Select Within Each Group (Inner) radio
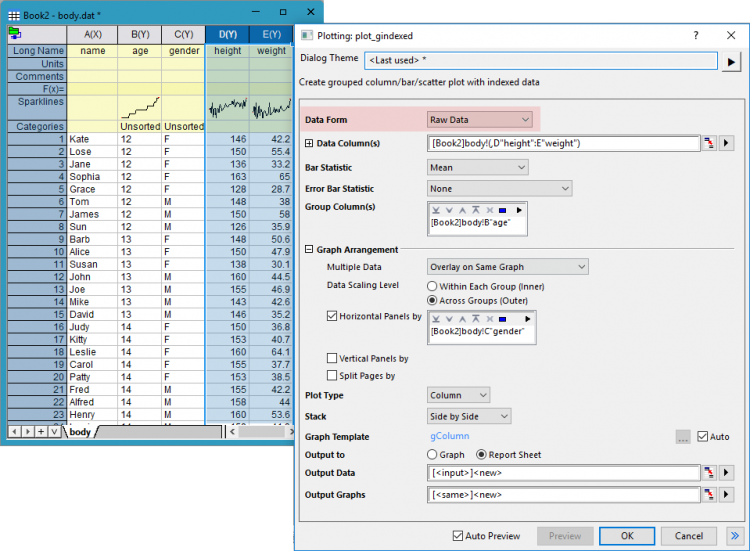The image size is (750, 551). click(432, 286)
